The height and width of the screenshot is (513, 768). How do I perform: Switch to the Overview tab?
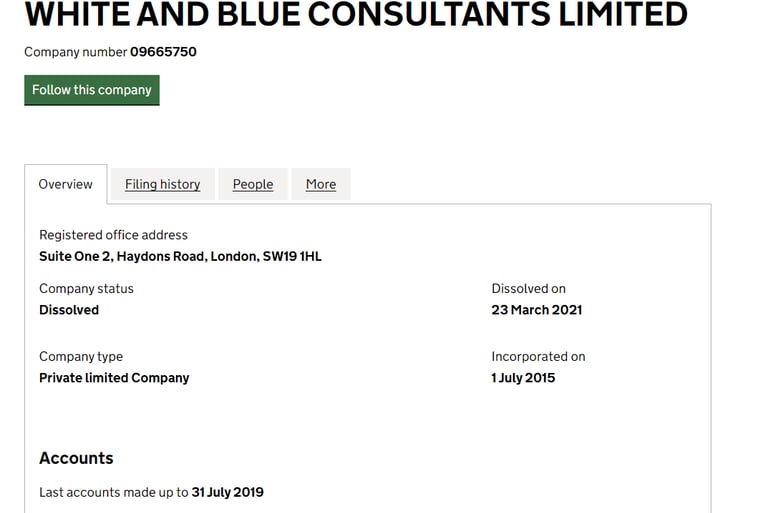(x=66, y=184)
